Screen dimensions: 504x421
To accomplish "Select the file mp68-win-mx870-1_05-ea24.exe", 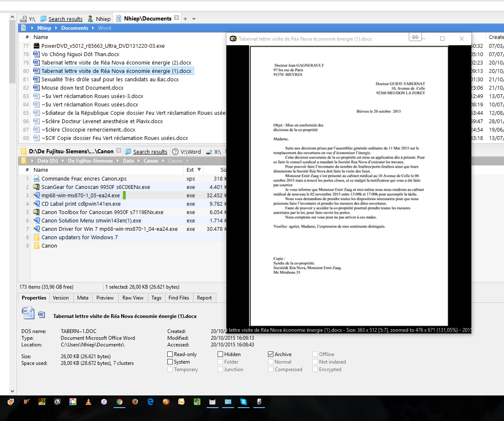I will pyautogui.click(x=81, y=196).
